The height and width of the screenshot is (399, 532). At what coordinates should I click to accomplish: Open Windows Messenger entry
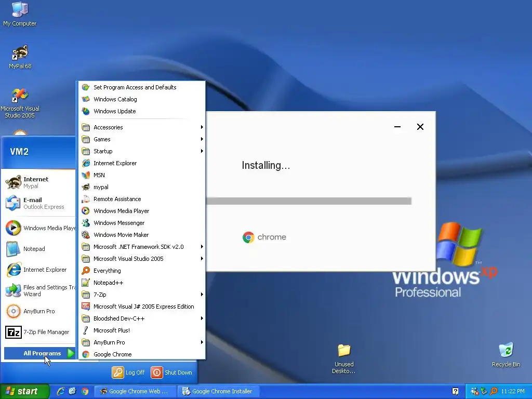click(x=142, y=223)
